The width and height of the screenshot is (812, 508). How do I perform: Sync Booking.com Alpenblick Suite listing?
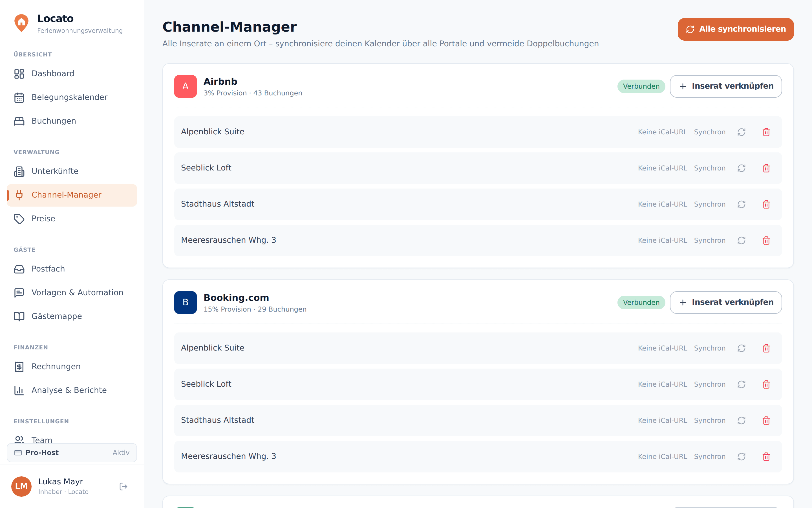pyautogui.click(x=741, y=348)
